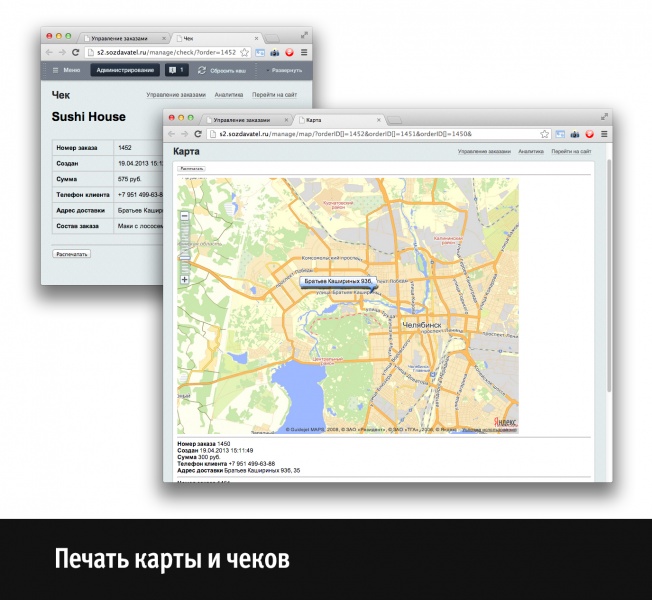Click the red extension icon in Чек window
This screenshot has height=600, width=652.
click(289, 52)
